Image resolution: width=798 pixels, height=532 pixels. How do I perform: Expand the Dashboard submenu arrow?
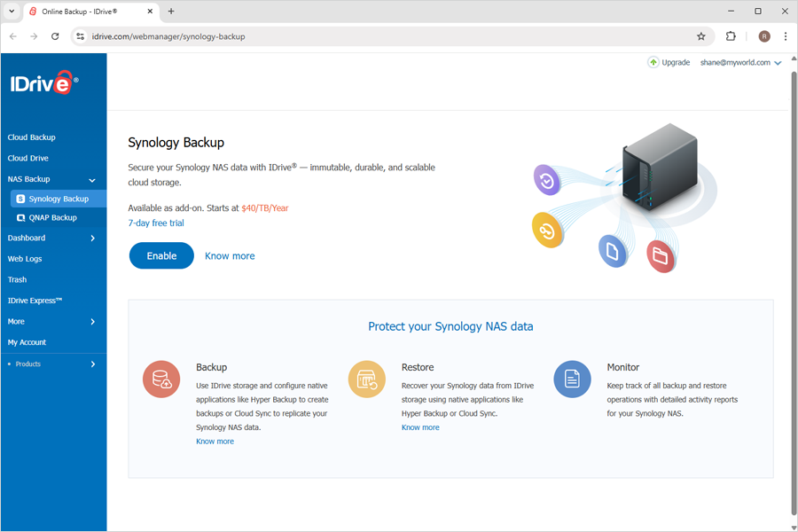coord(92,239)
